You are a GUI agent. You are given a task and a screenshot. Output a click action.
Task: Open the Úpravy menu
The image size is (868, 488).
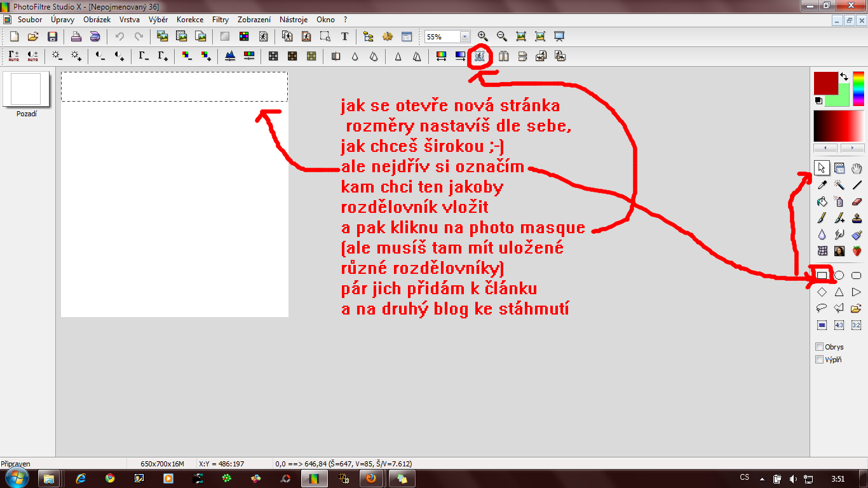(63, 20)
